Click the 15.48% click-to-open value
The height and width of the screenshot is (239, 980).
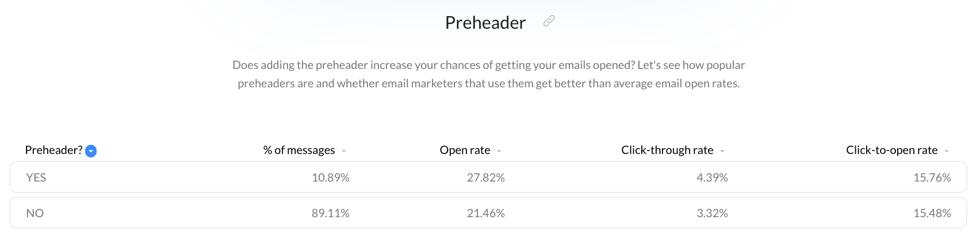932,213
